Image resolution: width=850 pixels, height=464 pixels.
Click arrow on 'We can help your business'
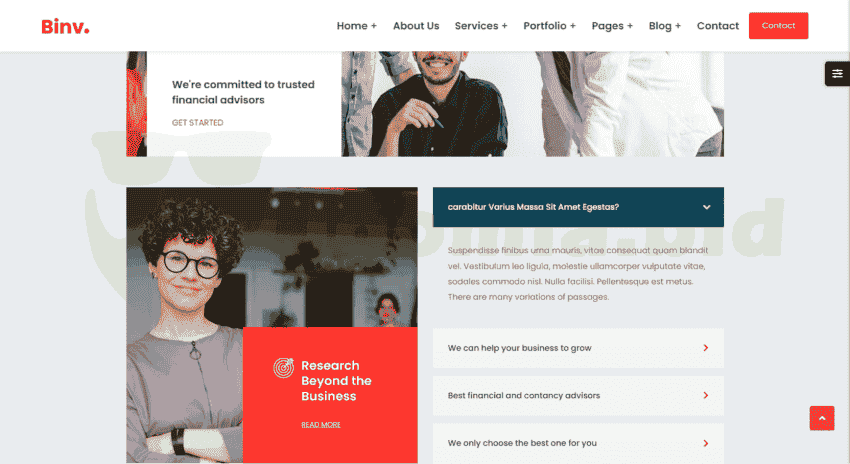[x=706, y=348]
